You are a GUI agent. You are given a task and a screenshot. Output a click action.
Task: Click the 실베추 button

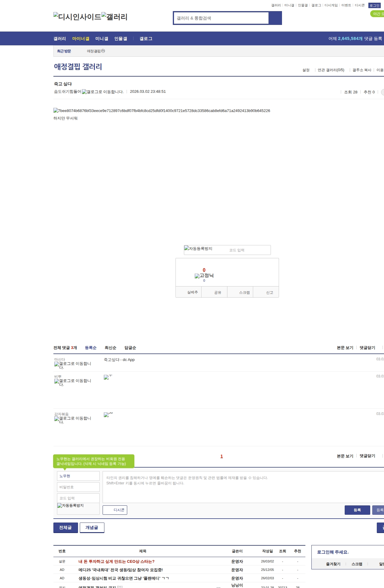[189, 292]
